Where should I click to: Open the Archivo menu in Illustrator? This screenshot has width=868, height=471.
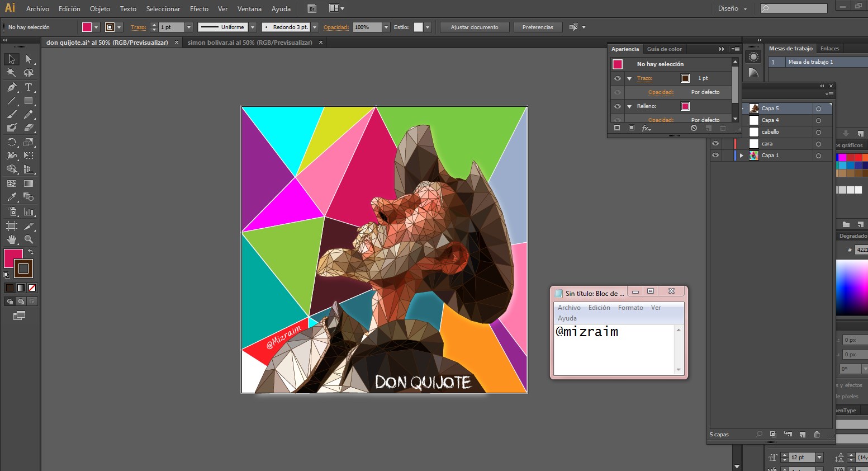pyautogui.click(x=37, y=9)
